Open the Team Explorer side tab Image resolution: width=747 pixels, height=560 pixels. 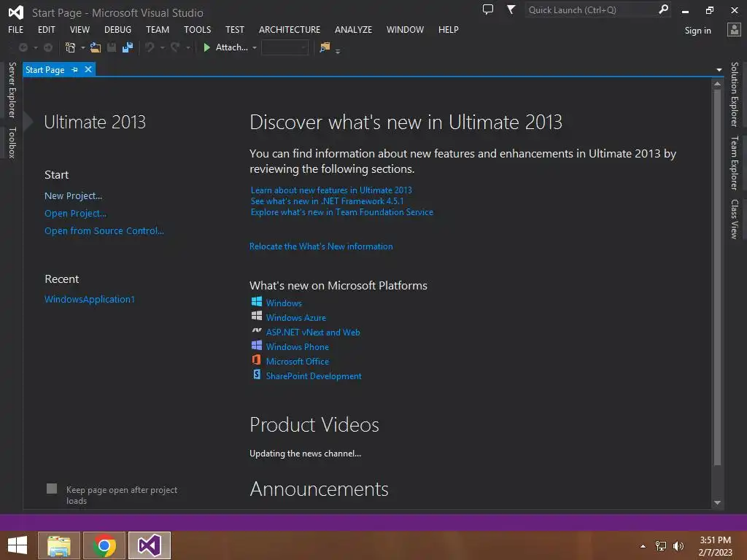coord(735,163)
